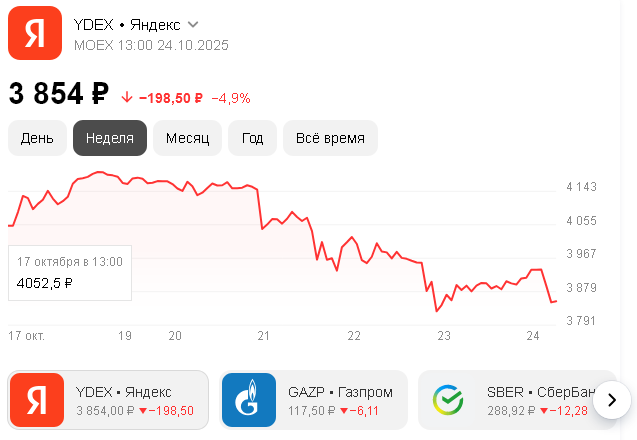The image size is (637, 440).
Task: Expand the YDEX ticker dropdown chevron
Action: pyautogui.click(x=193, y=24)
